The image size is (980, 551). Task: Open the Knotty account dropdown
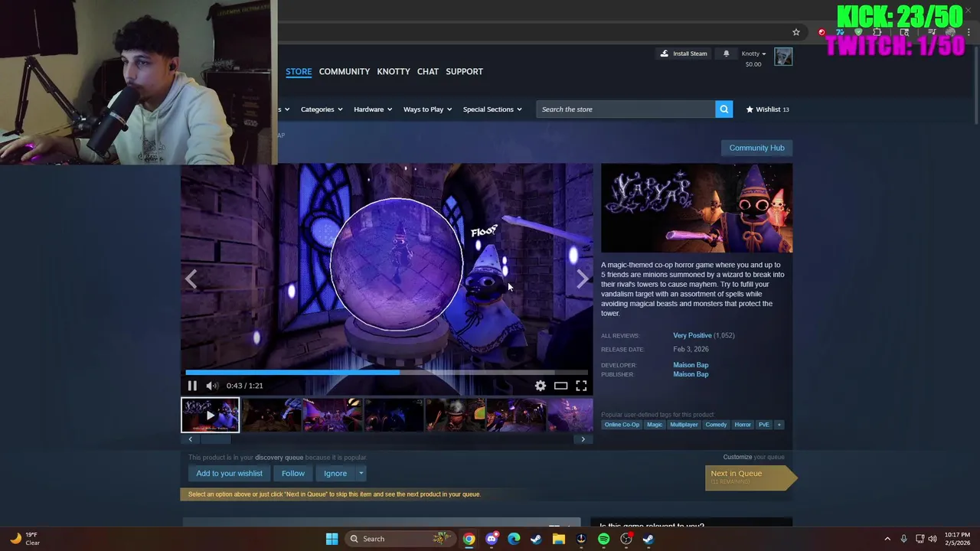(x=753, y=54)
